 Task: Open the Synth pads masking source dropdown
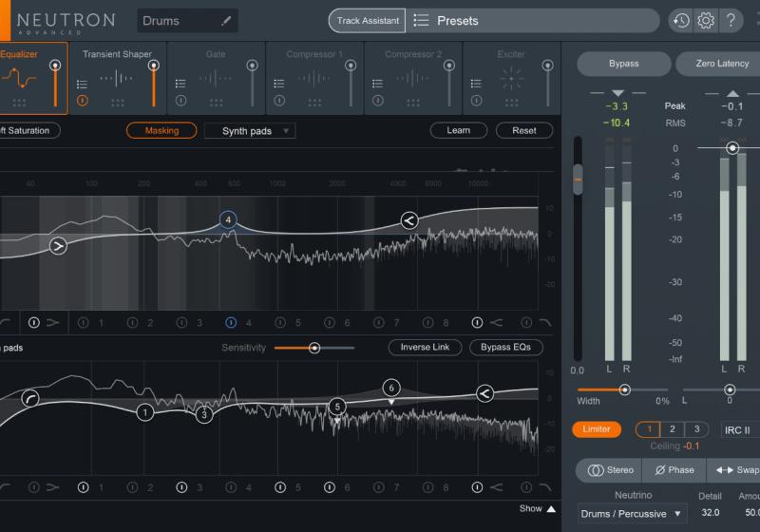250,131
